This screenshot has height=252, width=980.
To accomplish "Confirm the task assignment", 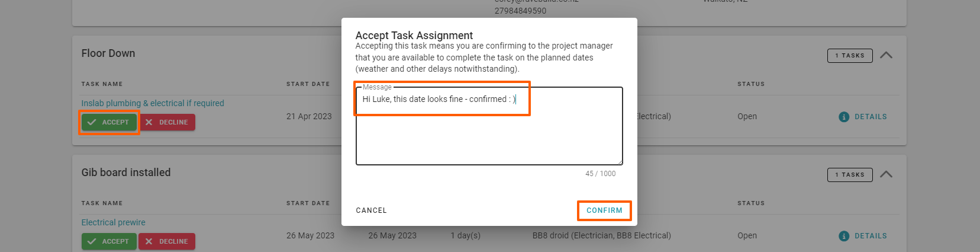I will (604, 210).
